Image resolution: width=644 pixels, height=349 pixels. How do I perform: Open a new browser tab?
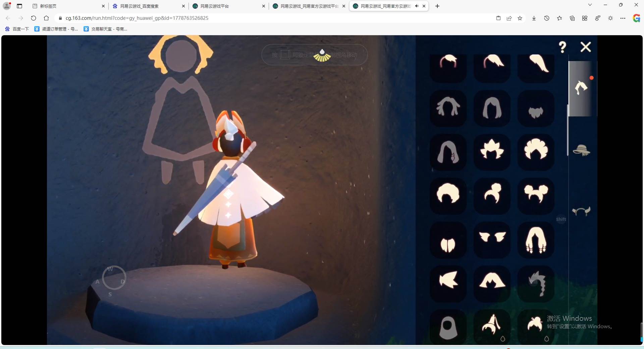(437, 6)
